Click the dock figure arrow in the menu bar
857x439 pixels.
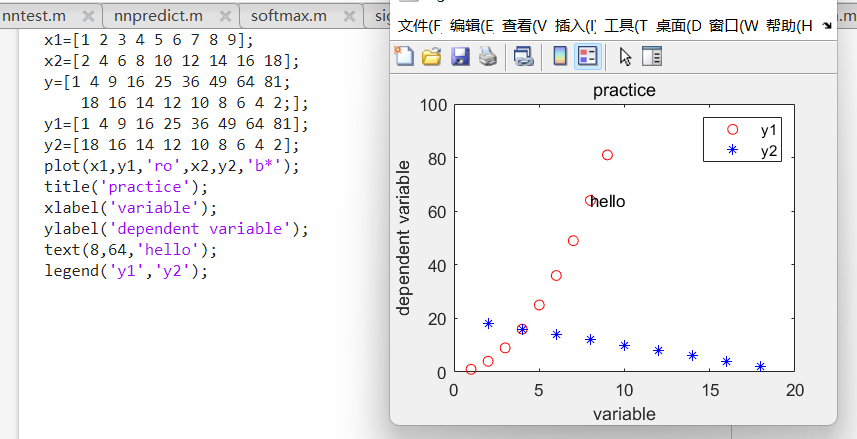(827, 25)
